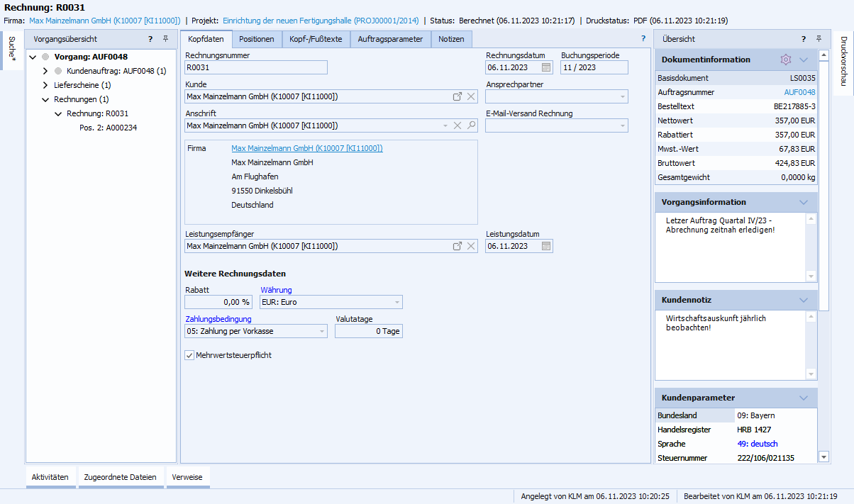Collapse the Rechnungen tree node

point(45,99)
